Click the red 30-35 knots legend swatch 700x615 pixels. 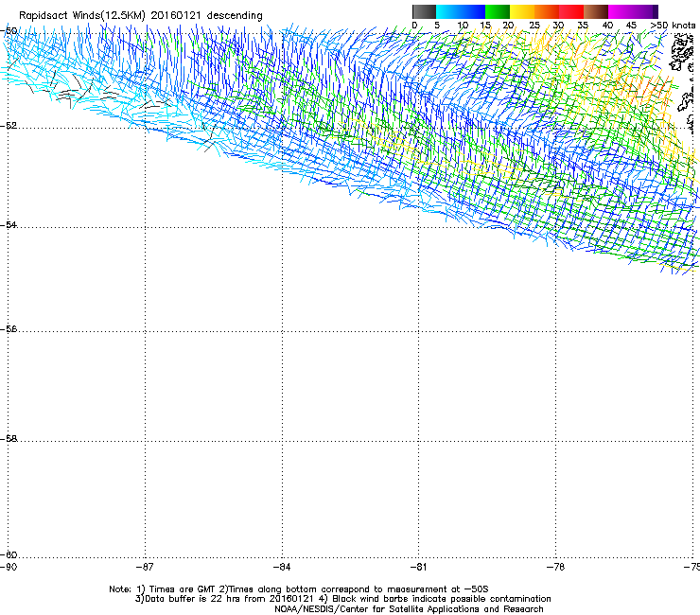click(571, 11)
